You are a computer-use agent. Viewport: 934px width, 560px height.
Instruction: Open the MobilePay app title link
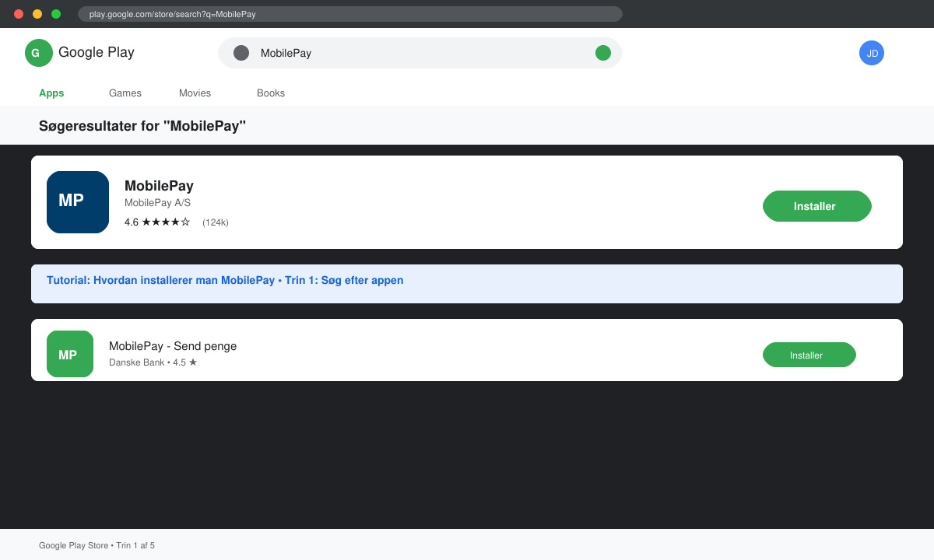pos(159,186)
